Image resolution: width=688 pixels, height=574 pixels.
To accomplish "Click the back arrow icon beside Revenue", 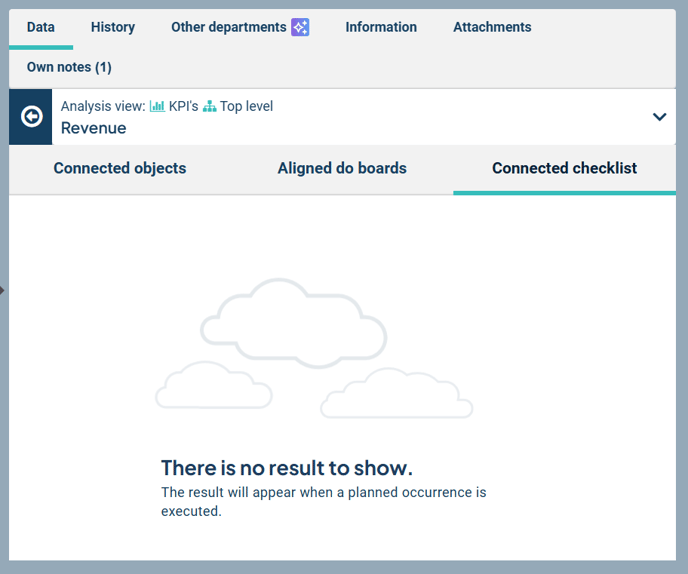I will (31, 117).
